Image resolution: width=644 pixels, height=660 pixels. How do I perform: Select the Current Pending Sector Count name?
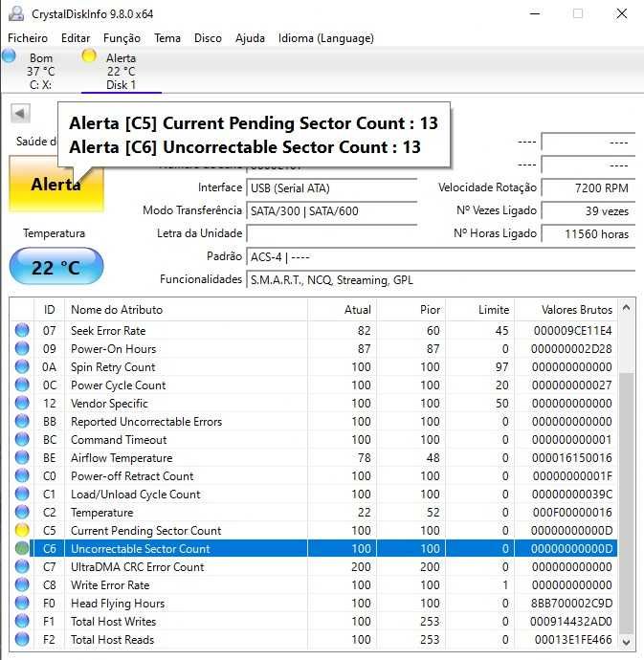click(x=145, y=531)
